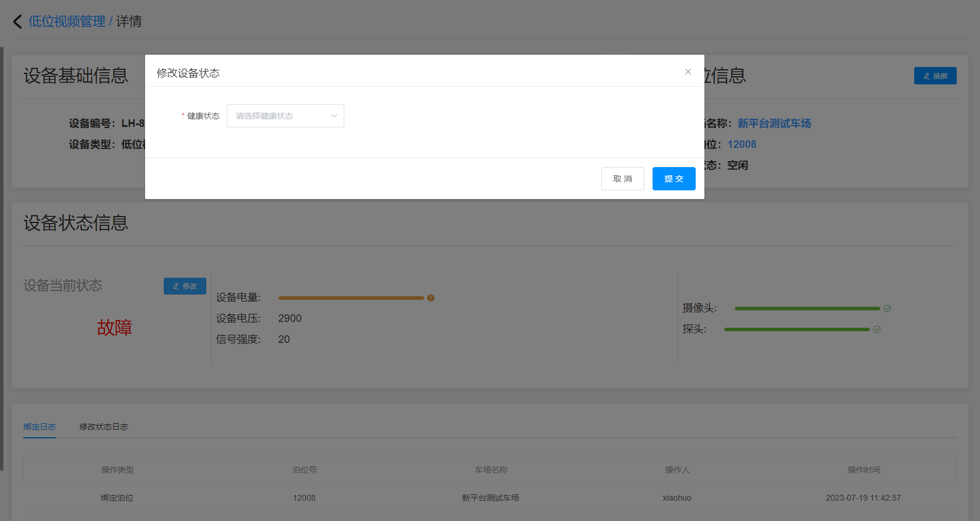The height and width of the screenshot is (521, 980).
Task: Click the battery warning icon
Action: point(431,298)
